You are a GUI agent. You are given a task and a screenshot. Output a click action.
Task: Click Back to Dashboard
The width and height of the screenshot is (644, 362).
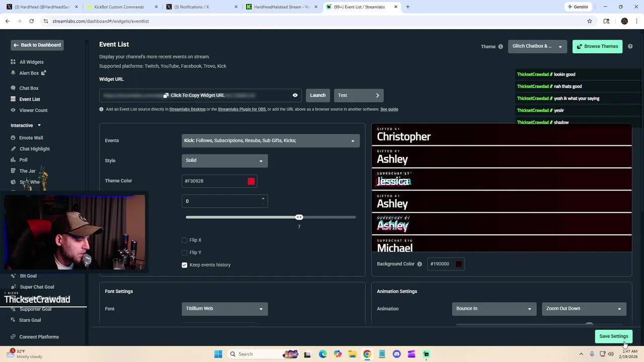(37, 45)
